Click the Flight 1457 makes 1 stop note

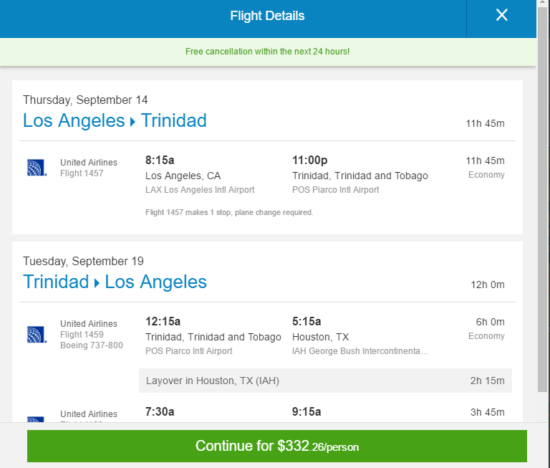click(x=229, y=212)
